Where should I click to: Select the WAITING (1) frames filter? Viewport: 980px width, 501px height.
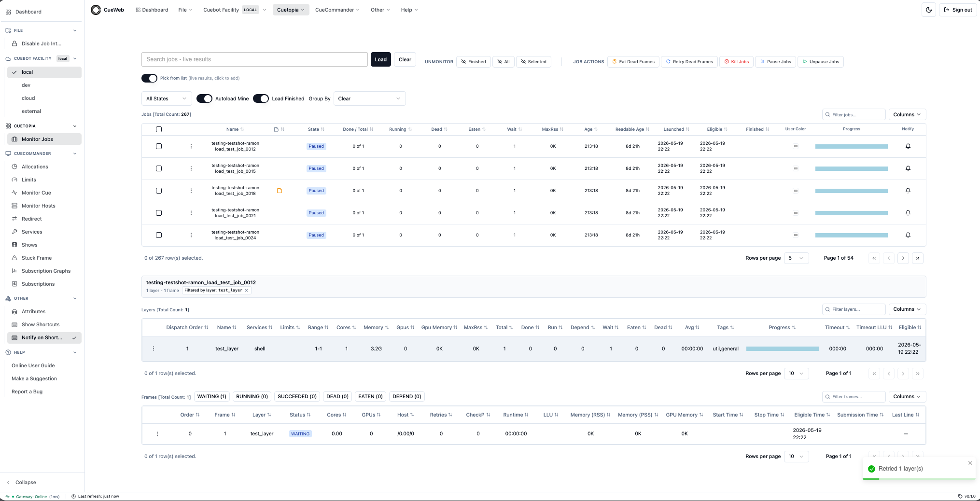point(212,397)
